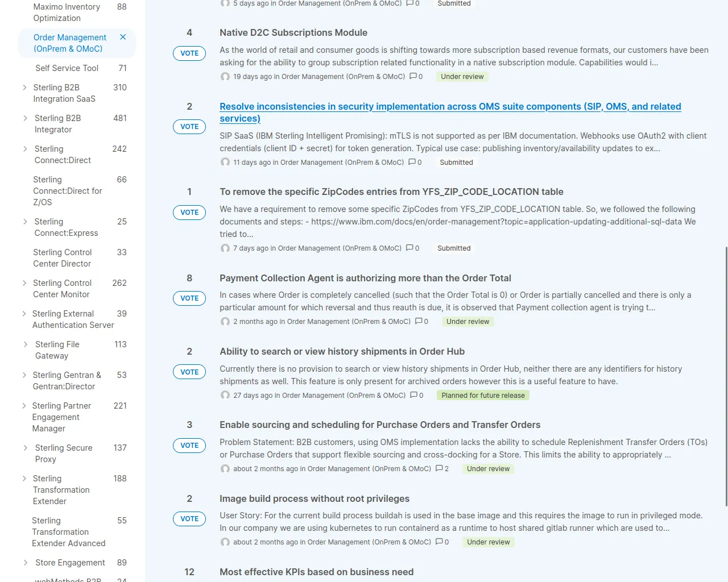This screenshot has height=582, width=728.
Task: Expand Sterling Control Center Monitor category
Action: pos(24,283)
